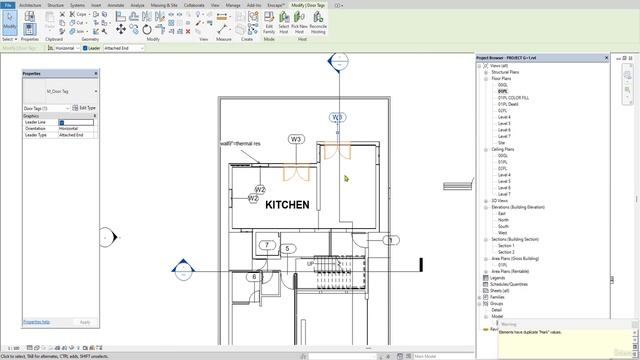Click the Offset tool icon

[134, 17]
